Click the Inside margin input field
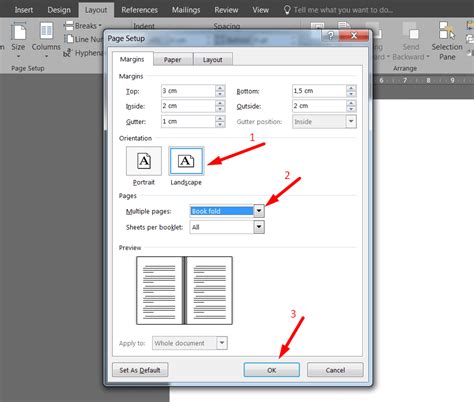This screenshot has height=402, width=474. (188, 106)
